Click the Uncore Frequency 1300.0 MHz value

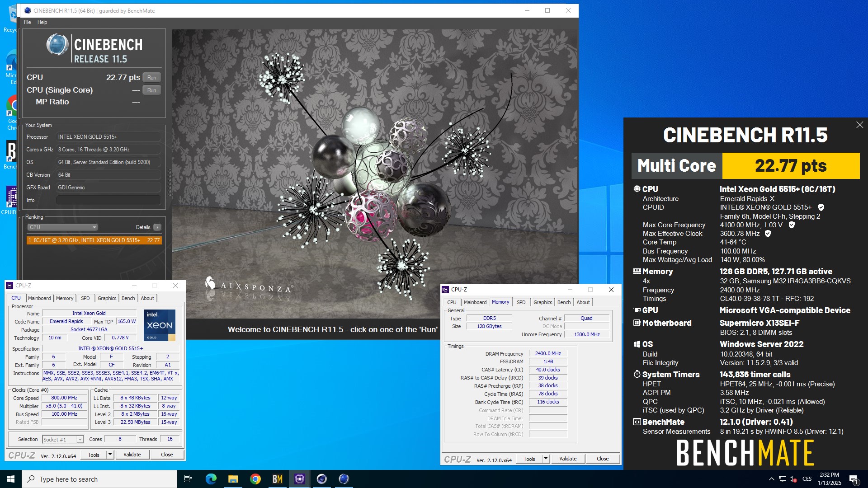[587, 335]
